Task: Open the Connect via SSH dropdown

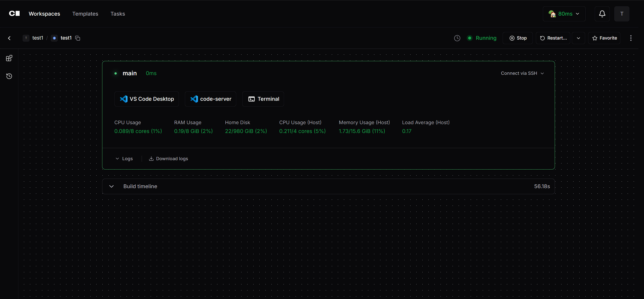Action: (x=522, y=73)
